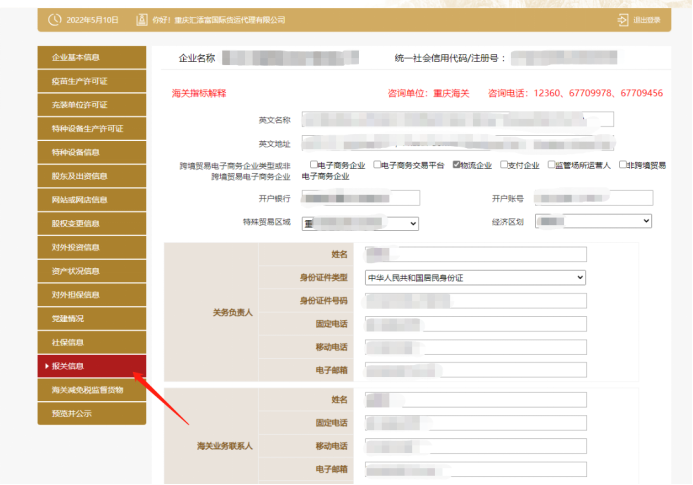Click 海关业务联系人 电子邮箱 field

tap(476, 469)
